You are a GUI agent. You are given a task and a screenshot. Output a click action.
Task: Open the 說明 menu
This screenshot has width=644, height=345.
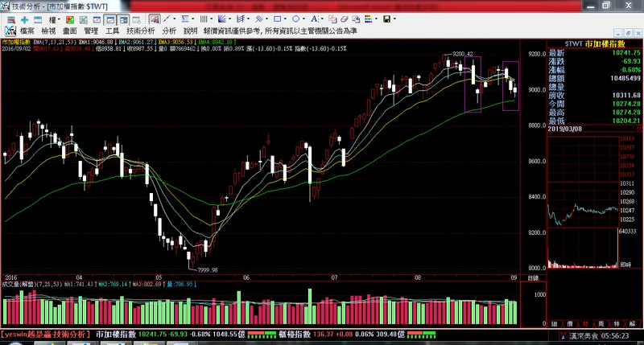coord(191,31)
